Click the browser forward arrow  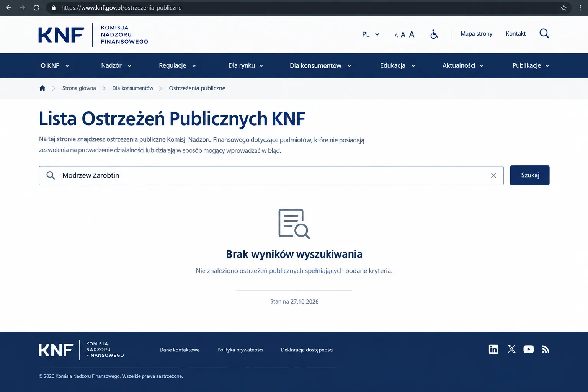coord(22,8)
